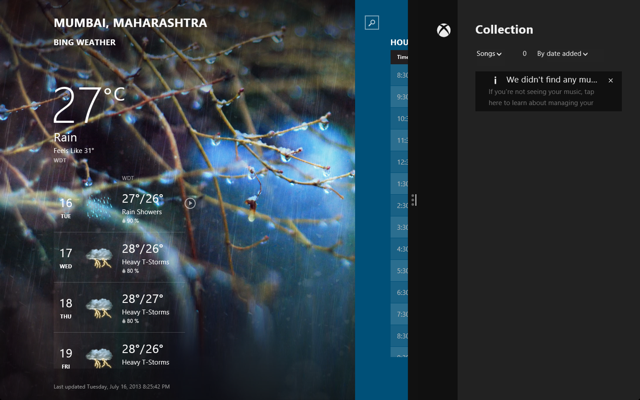Click the 27°C current temperature
The width and height of the screenshot is (640, 400).
point(89,104)
